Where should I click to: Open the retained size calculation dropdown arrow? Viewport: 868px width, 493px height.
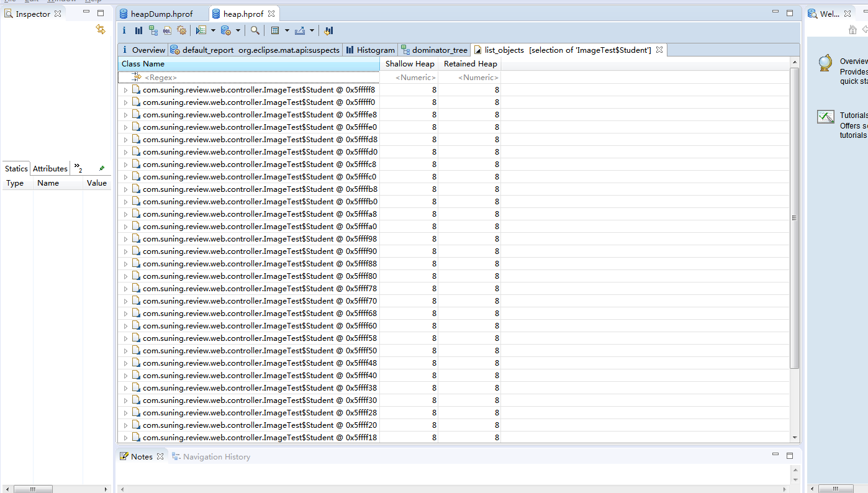[287, 30]
